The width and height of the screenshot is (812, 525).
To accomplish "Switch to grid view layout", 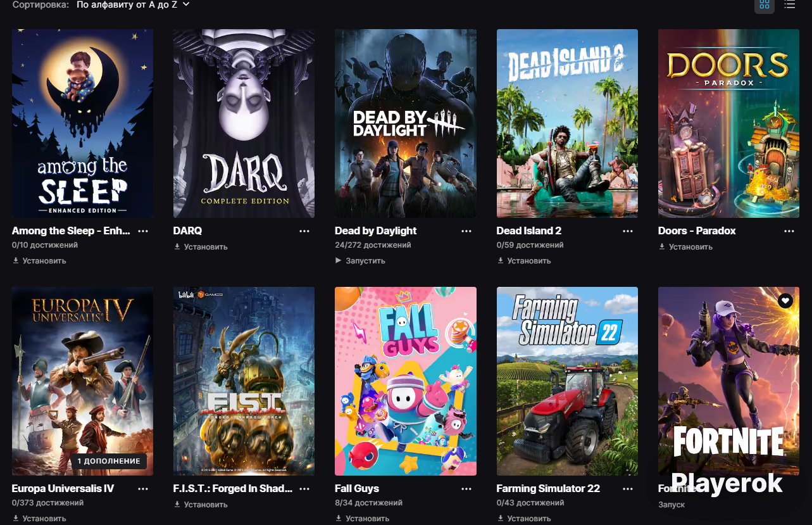I will coord(765,4).
